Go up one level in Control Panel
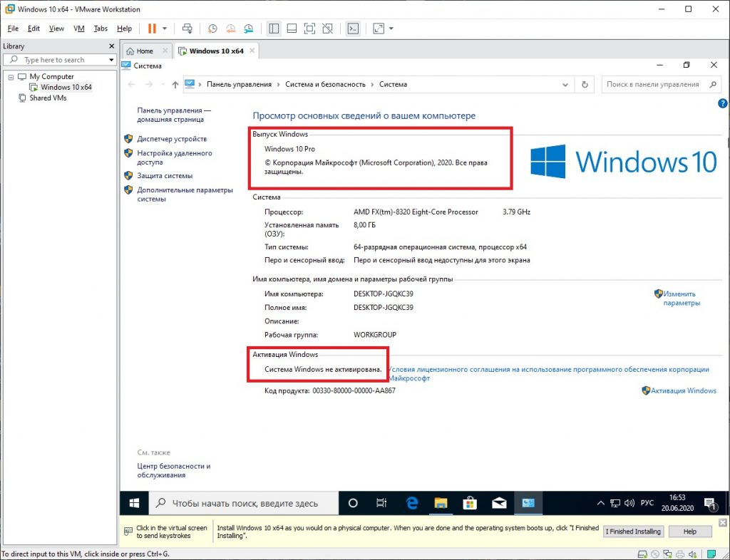Viewport: 730px width, 560px height. (x=175, y=84)
